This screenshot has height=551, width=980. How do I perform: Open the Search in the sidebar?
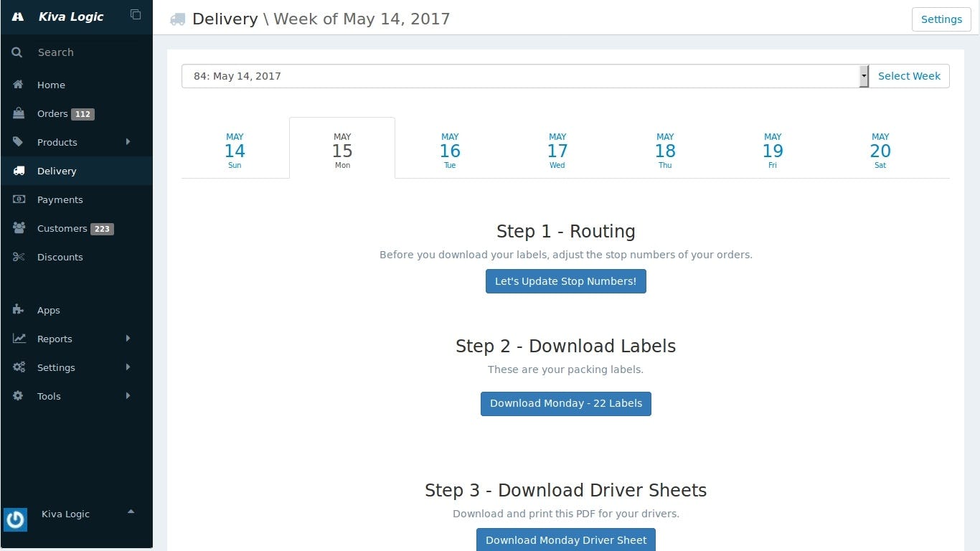[55, 52]
